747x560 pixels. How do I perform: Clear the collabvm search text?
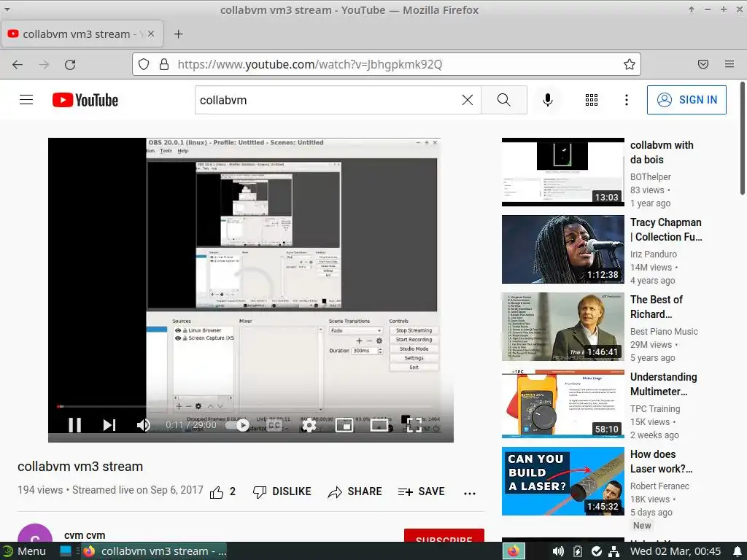(x=468, y=99)
